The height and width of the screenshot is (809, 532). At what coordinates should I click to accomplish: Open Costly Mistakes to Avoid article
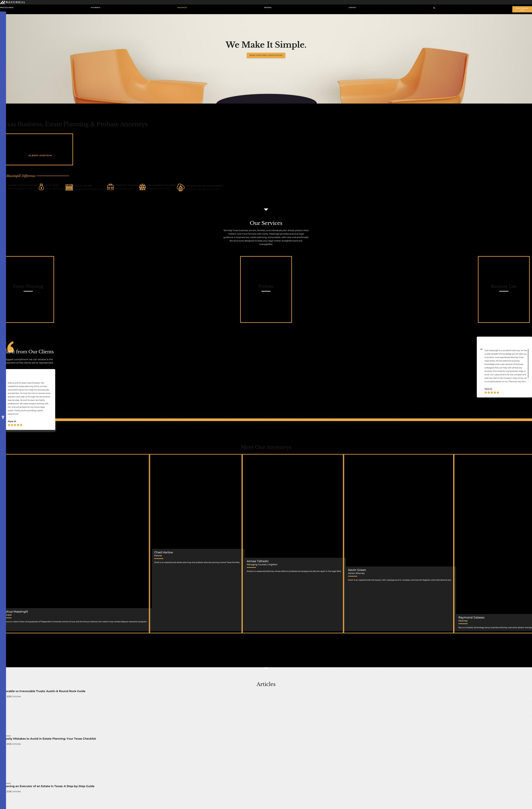[51, 739]
